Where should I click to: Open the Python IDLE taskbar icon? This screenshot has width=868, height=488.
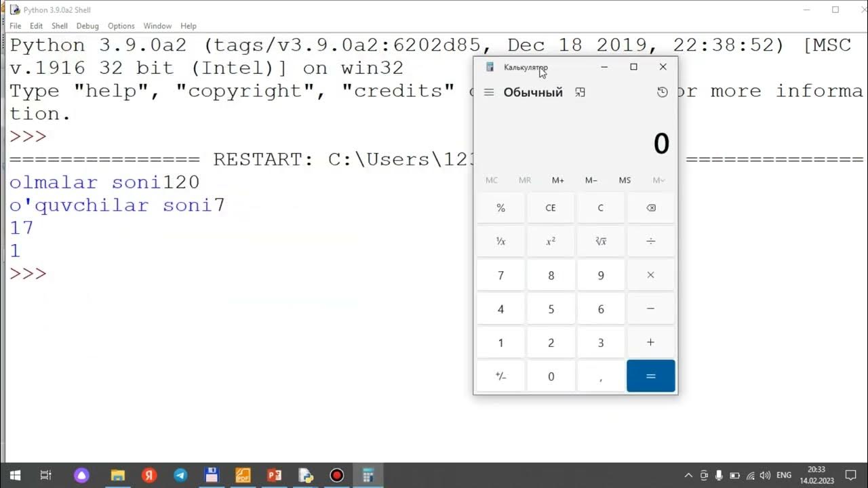[305, 475]
